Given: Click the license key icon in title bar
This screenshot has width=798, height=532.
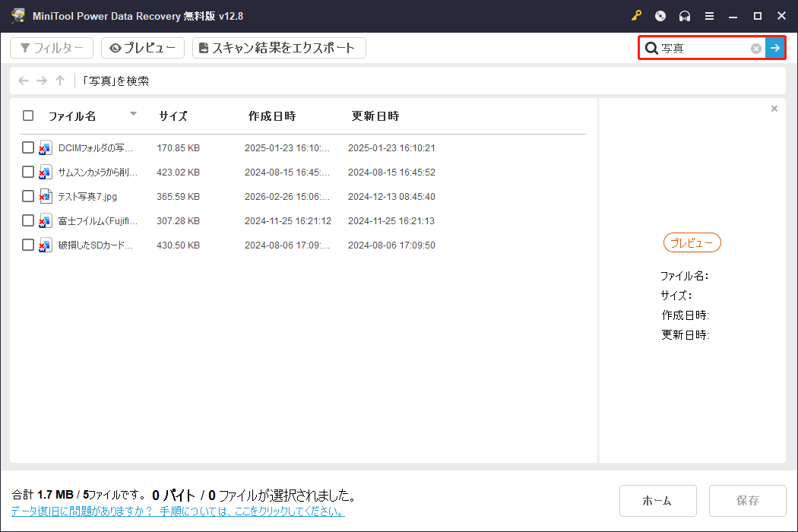Looking at the screenshot, I should 637,15.
